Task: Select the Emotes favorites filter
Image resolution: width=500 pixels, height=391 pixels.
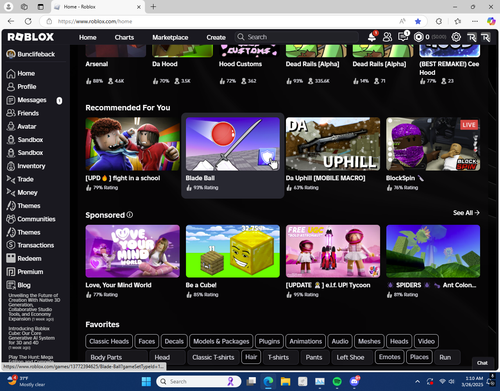Action: [x=389, y=357]
